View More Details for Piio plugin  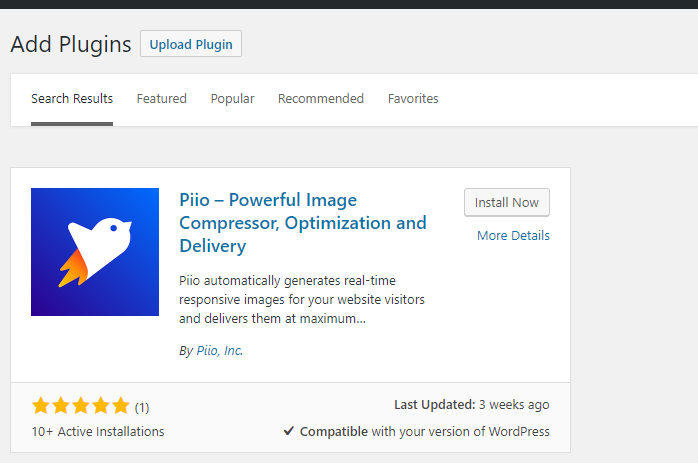click(513, 236)
